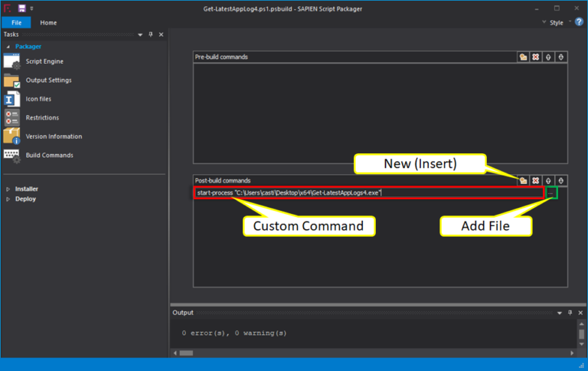Viewport: 588px width, 371px height.
Task: Open Version Information package icon
Action: tap(11, 136)
